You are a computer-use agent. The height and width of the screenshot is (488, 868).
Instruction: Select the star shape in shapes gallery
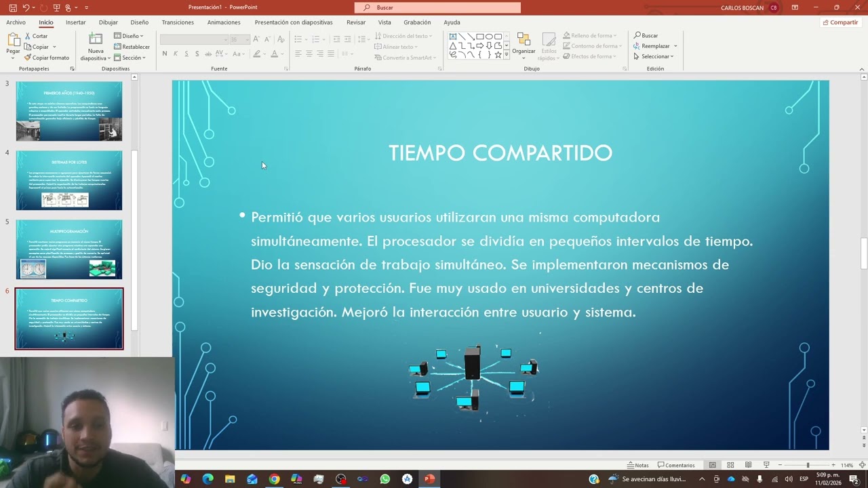tap(498, 55)
